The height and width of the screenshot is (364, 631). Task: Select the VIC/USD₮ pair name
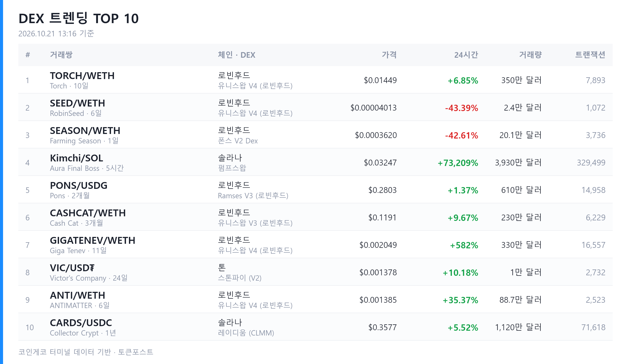coord(72,268)
